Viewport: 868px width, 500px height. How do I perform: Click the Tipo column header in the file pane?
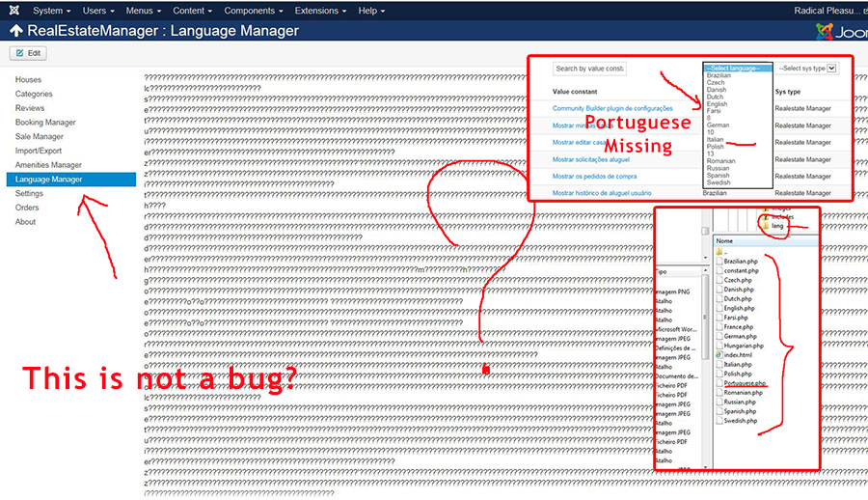(x=678, y=271)
